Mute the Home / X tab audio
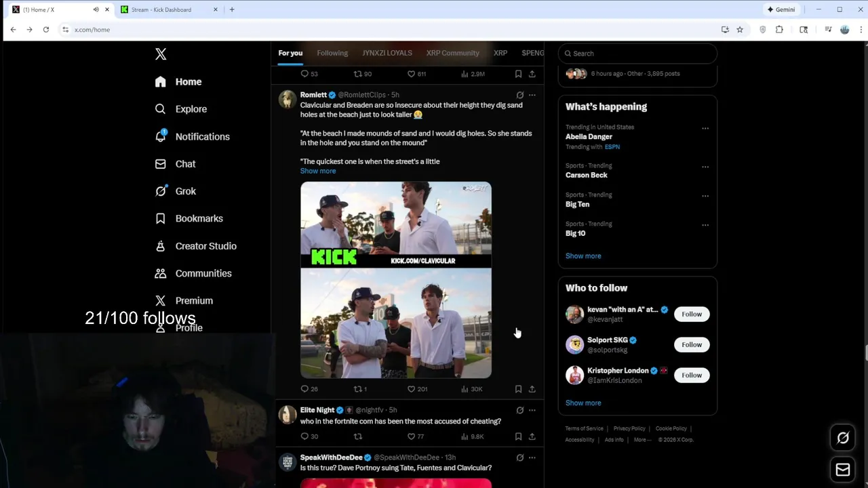 96,9
